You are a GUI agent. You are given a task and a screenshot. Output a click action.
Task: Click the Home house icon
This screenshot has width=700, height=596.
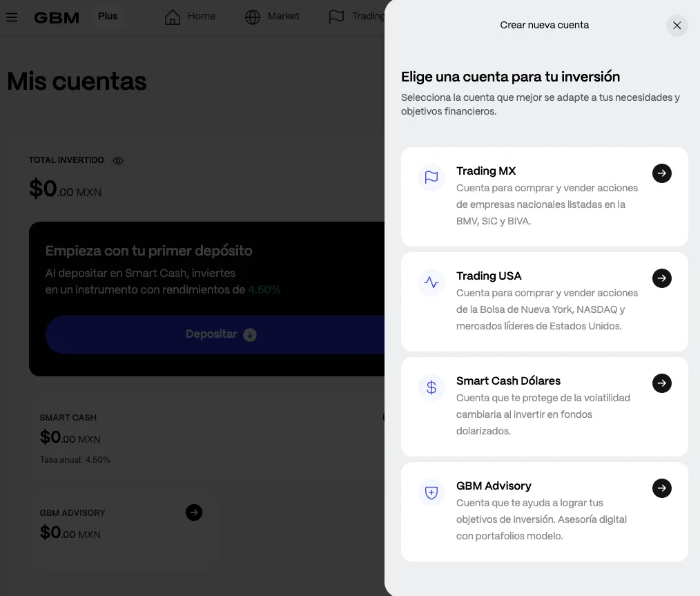[x=173, y=17]
